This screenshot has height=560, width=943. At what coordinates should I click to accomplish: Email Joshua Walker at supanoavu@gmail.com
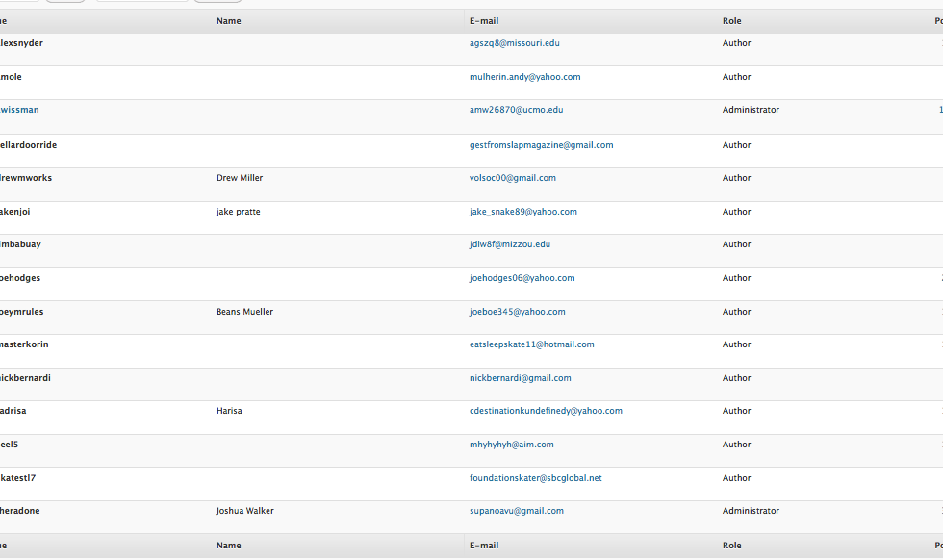pos(516,511)
